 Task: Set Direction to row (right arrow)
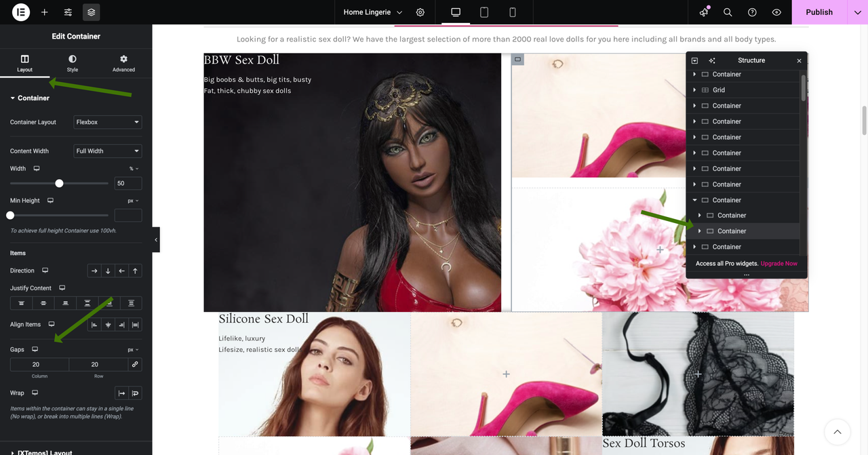pyautogui.click(x=94, y=271)
